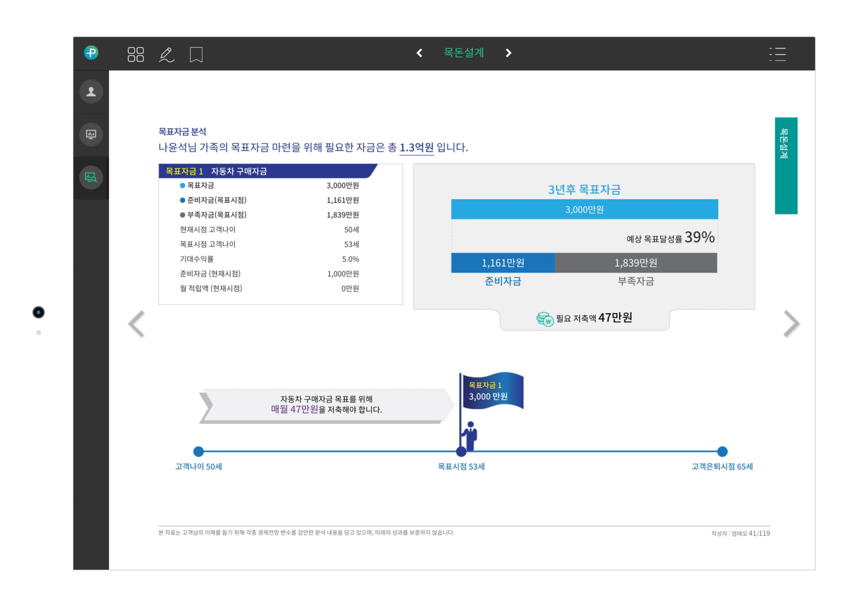
Task: Click the underlined 1.3억원 total amount
Action: 416,148
